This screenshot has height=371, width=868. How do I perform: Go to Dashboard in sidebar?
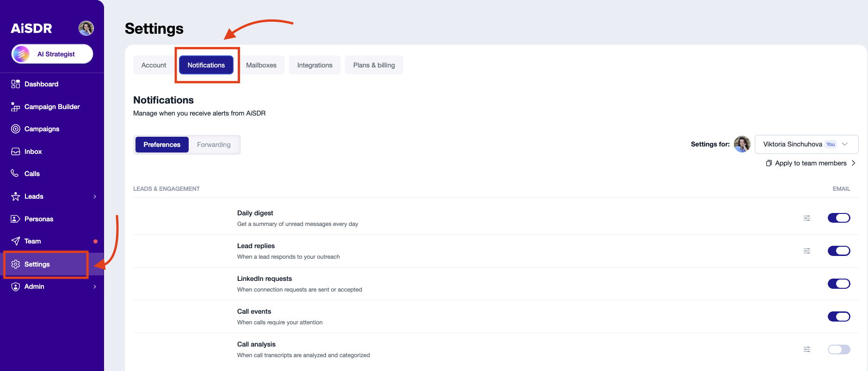coord(41,84)
